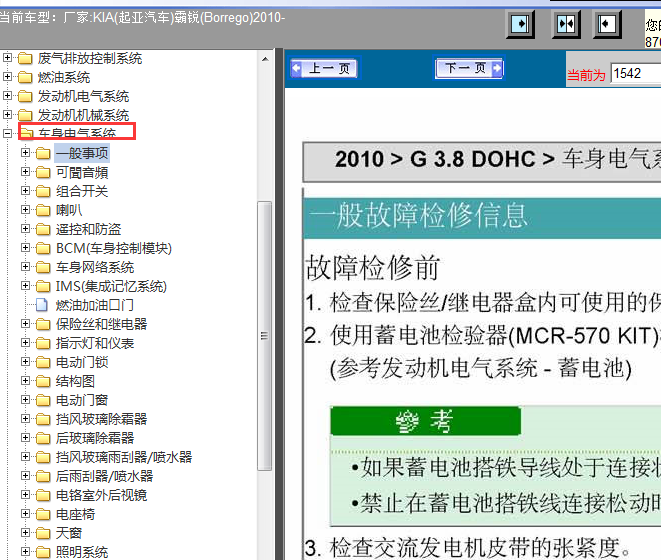Click the tree panel scroll-up arrow
Image resolution: width=661 pixels, height=560 pixels.
point(265,59)
